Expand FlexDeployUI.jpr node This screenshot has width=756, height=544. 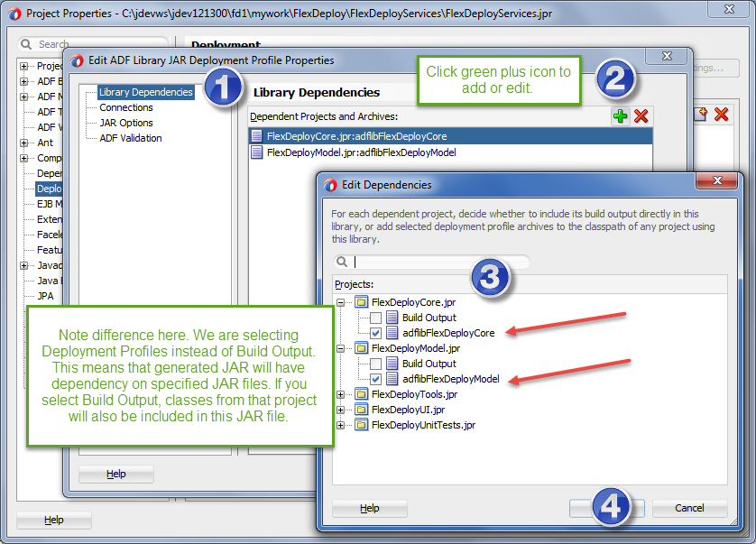[x=341, y=410]
